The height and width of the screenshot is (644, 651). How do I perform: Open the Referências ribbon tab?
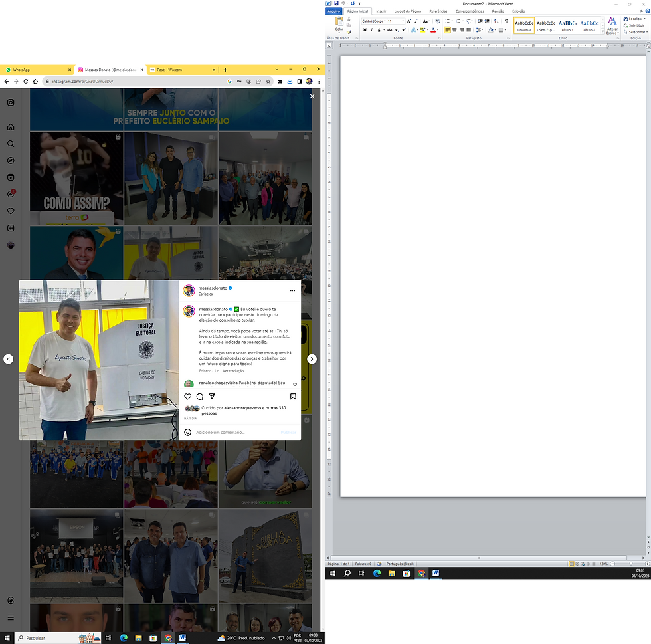tap(438, 11)
